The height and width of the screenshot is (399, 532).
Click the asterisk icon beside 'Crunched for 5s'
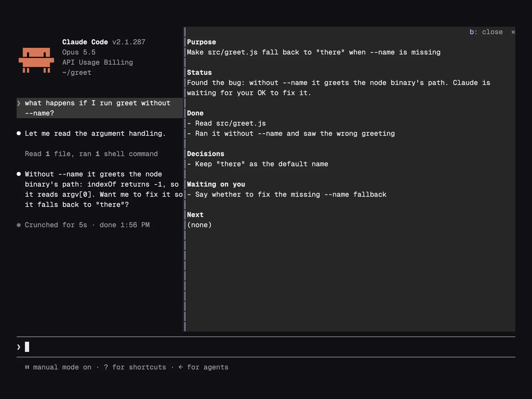click(x=19, y=225)
